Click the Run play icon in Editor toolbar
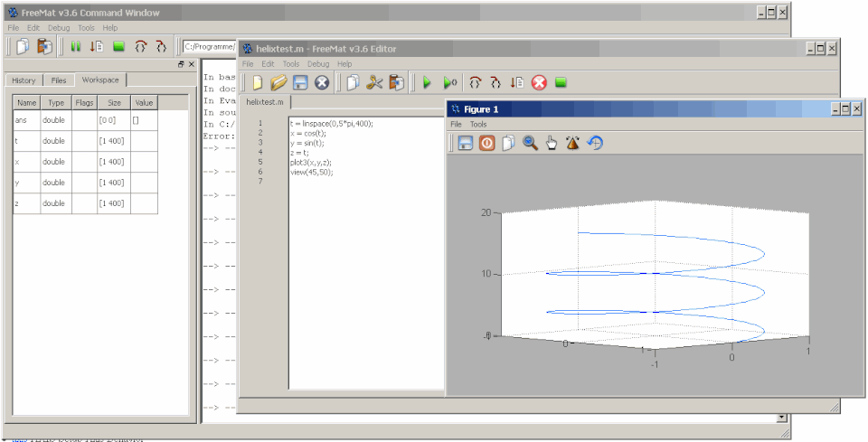 [x=427, y=83]
